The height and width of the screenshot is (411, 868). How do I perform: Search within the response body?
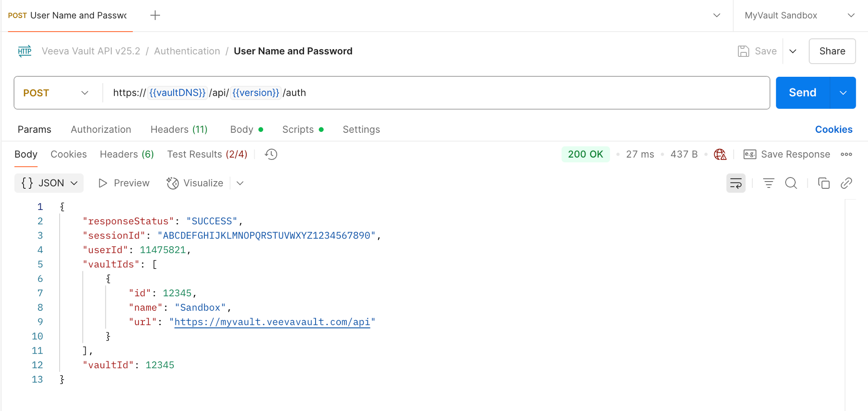pos(791,183)
